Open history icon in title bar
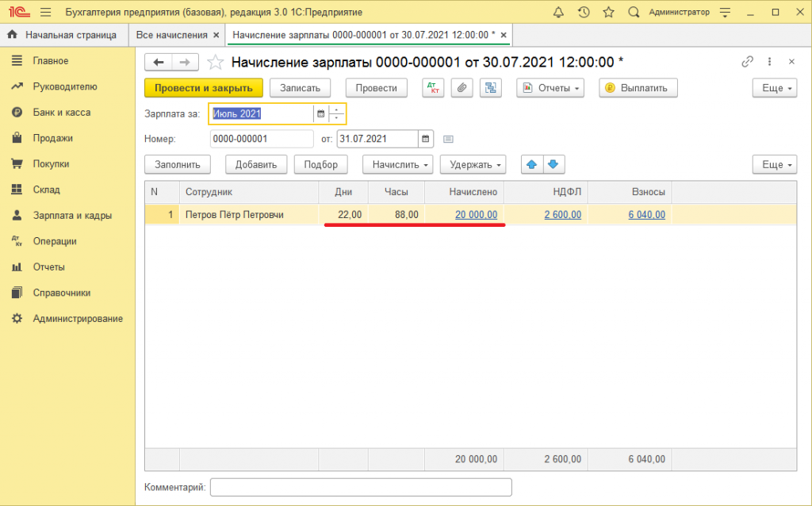This screenshot has width=812, height=506. (584, 12)
